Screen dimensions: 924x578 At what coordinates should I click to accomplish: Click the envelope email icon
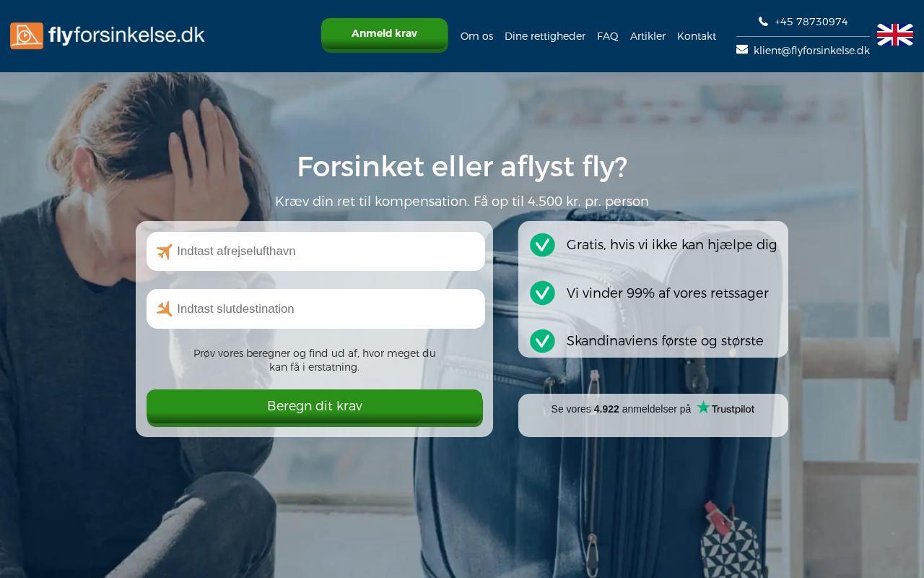(742, 50)
